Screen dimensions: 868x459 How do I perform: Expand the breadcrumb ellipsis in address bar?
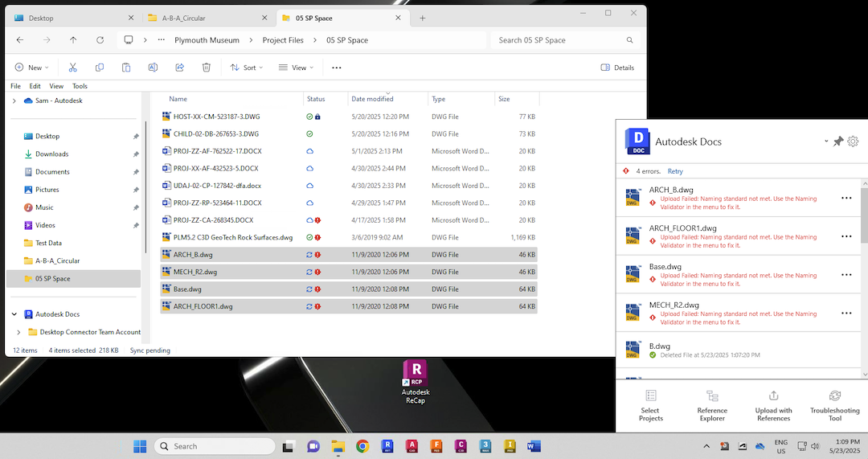161,40
